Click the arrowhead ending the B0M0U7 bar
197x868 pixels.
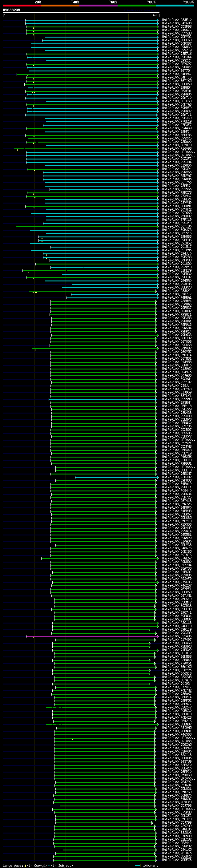tap(158, 349)
